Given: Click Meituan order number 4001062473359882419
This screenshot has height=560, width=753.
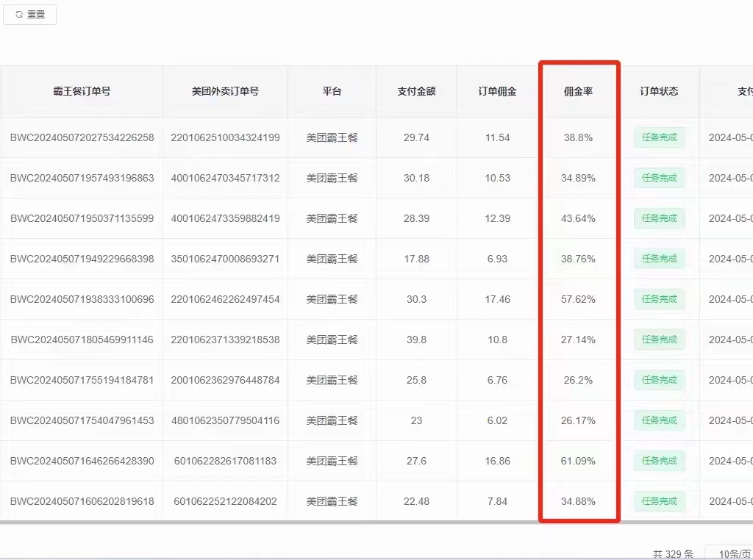Looking at the screenshot, I should pyautogui.click(x=225, y=218).
